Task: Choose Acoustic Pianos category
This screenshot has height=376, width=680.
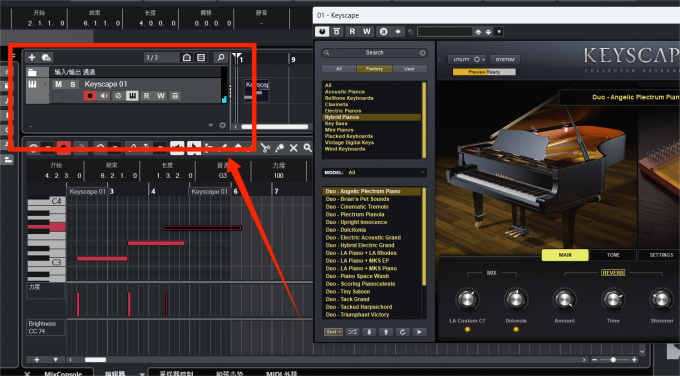Action: click(345, 92)
